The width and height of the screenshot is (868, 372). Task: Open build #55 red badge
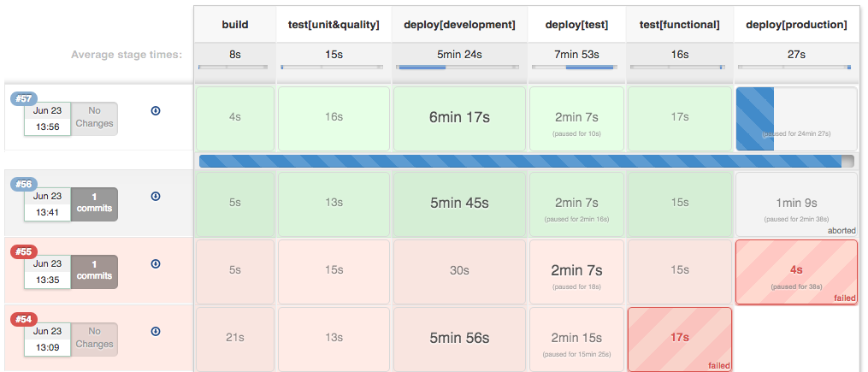pyautogui.click(x=24, y=252)
